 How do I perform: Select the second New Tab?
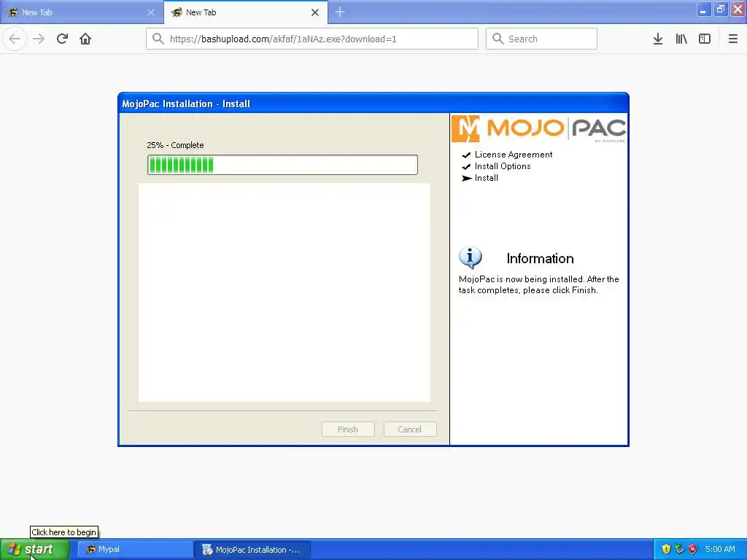coord(245,12)
